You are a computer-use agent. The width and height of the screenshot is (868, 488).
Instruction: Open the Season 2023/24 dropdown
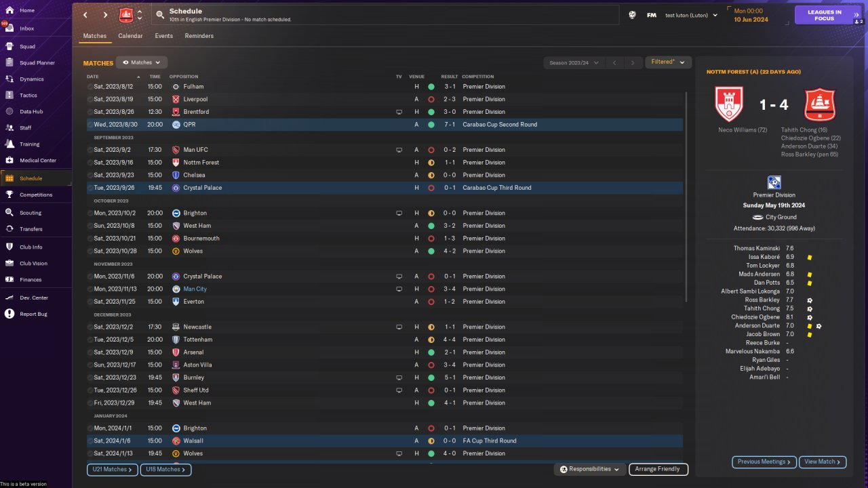[x=574, y=62]
